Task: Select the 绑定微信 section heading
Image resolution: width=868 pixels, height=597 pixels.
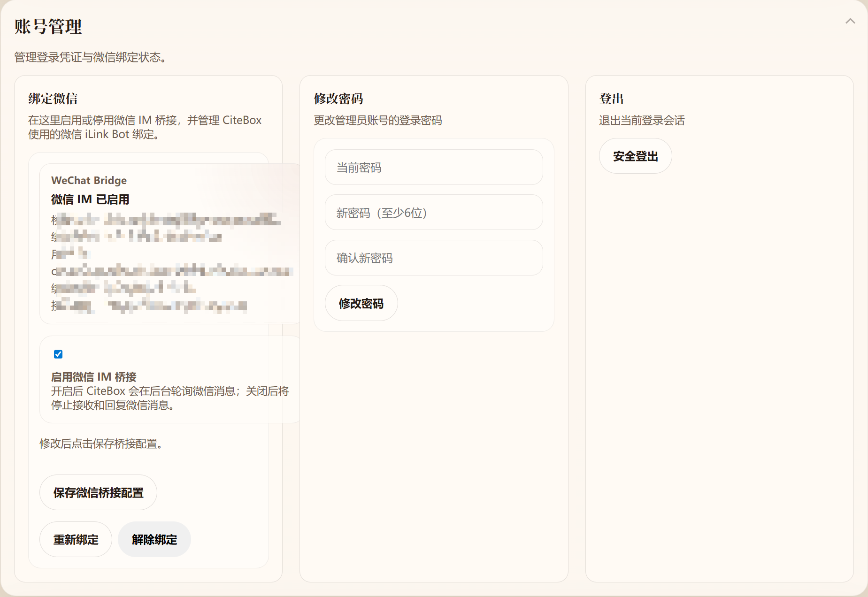Action: coord(53,99)
